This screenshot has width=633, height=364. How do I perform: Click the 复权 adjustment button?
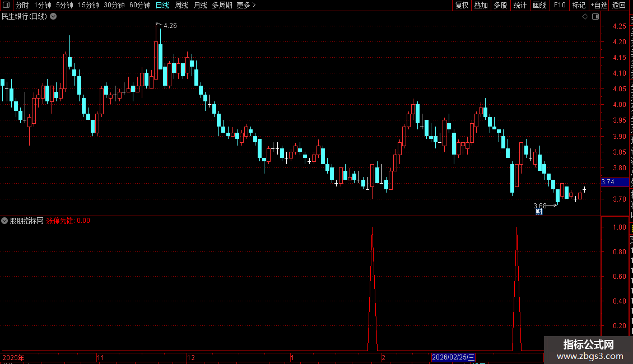tap(462, 5)
